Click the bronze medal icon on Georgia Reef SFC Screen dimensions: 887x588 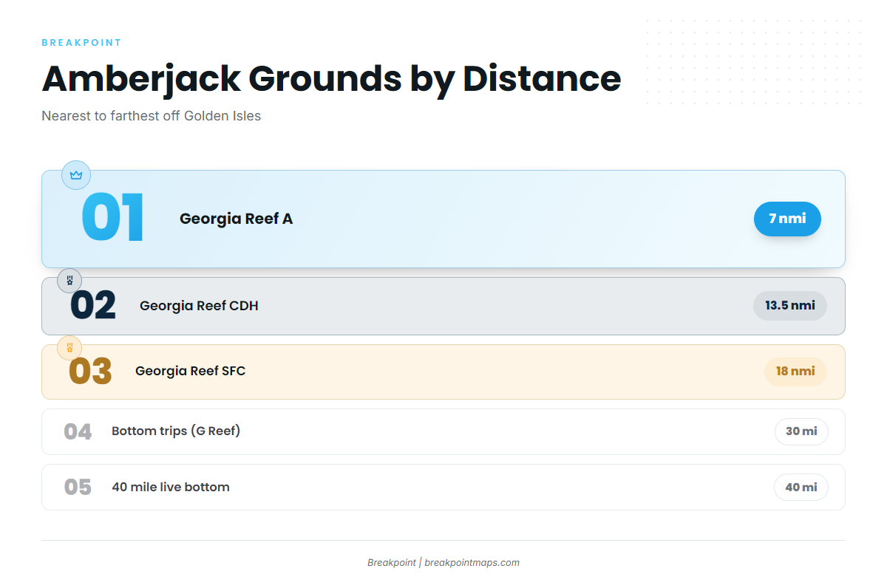(69, 347)
